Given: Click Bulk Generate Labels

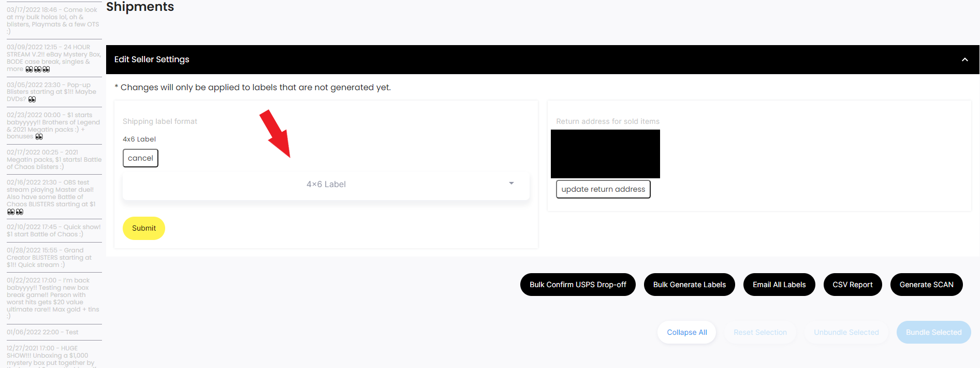Looking at the screenshot, I should (x=690, y=285).
